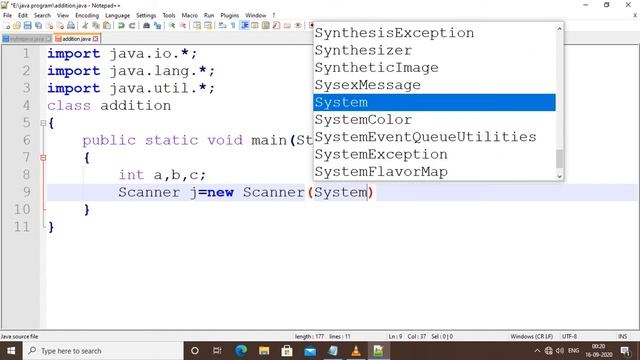This screenshot has width=640, height=360.
Task: Close the addition.java tab with its X
Action: 96,39
